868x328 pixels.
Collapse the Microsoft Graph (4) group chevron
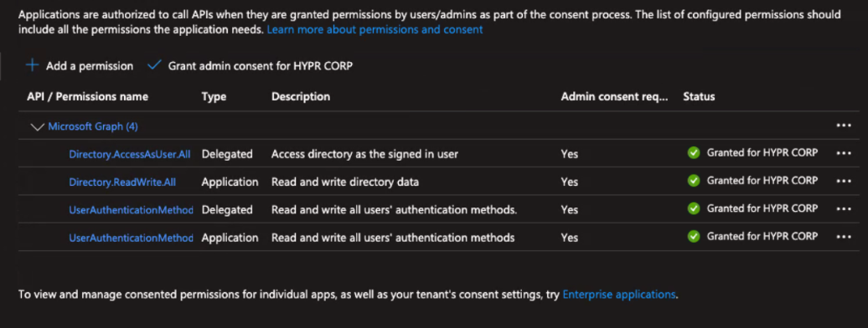[x=37, y=126]
